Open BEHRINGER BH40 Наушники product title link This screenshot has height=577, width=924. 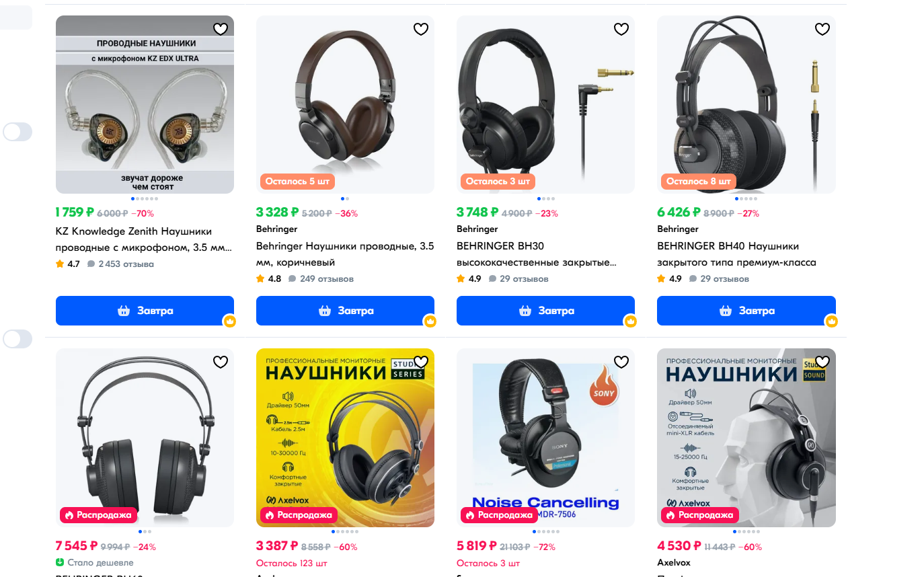click(737, 254)
